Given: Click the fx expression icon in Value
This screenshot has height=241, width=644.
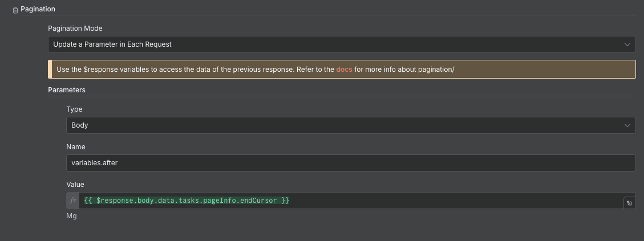Looking at the screenshot, I should (x=73, y=201).
